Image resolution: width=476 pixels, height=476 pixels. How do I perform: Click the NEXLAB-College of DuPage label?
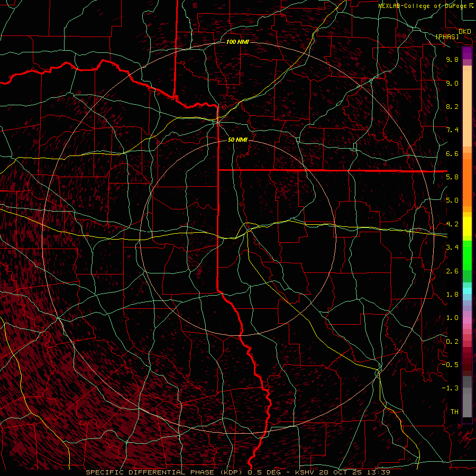tap(423, 6)
